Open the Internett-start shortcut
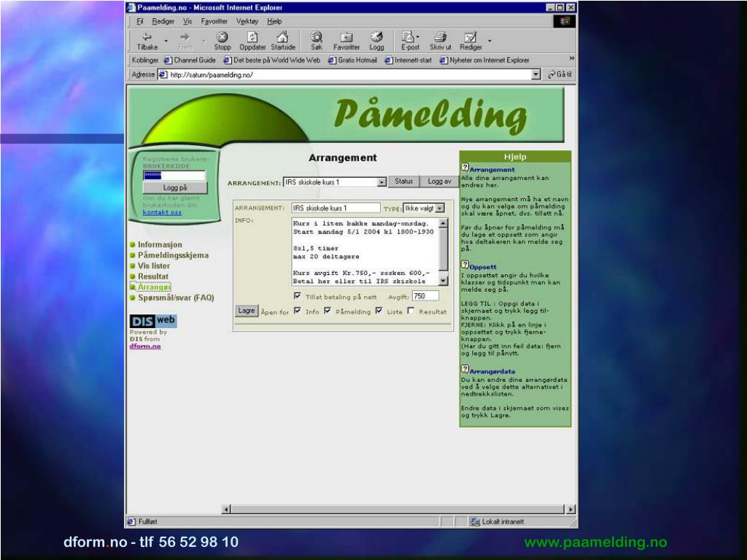The width and height of the screenshot is (747, 560). (409, 60)
